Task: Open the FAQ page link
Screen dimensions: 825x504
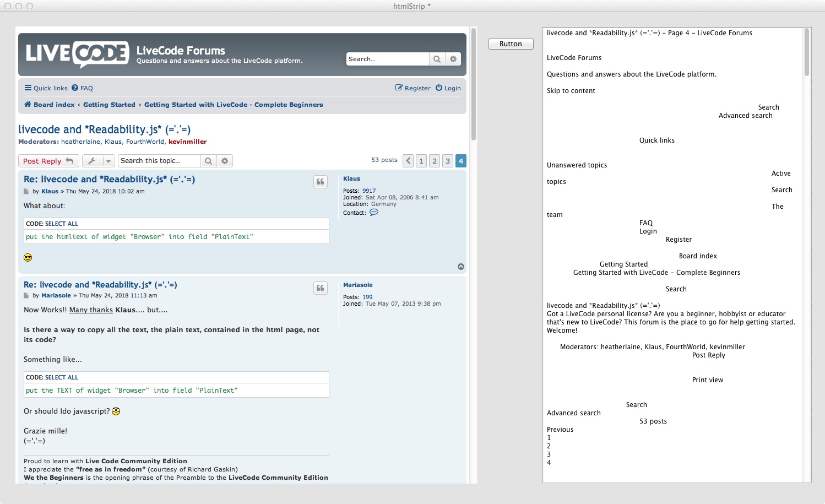Action: tap(83, 88)
